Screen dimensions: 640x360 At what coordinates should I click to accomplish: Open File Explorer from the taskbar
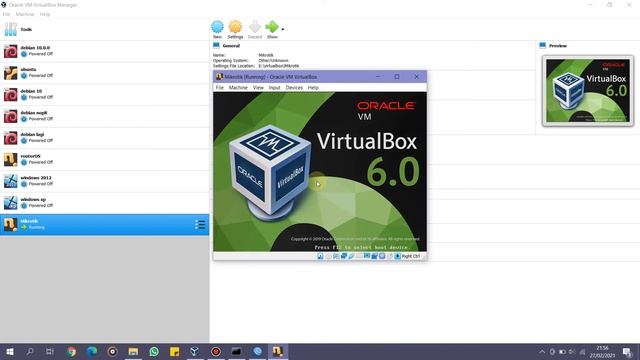coord(133,351)
